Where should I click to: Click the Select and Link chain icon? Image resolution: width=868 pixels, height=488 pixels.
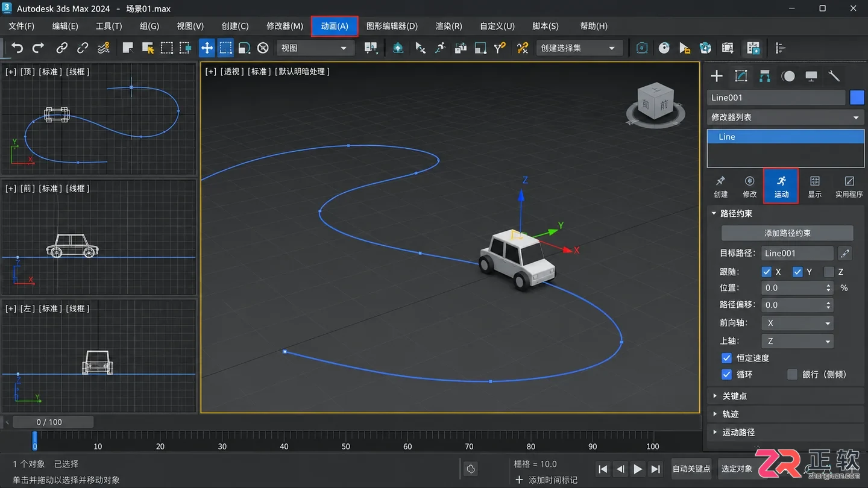62,48
